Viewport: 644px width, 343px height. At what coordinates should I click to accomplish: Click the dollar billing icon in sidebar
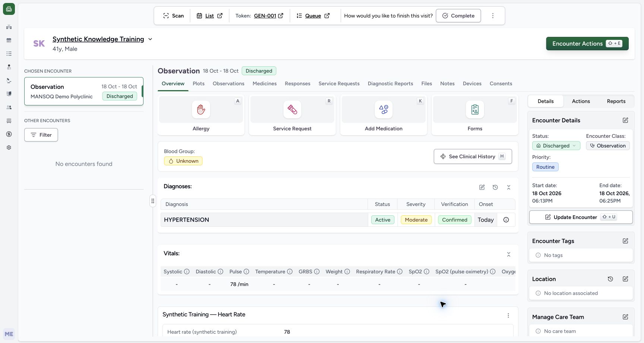click(9, 134)
